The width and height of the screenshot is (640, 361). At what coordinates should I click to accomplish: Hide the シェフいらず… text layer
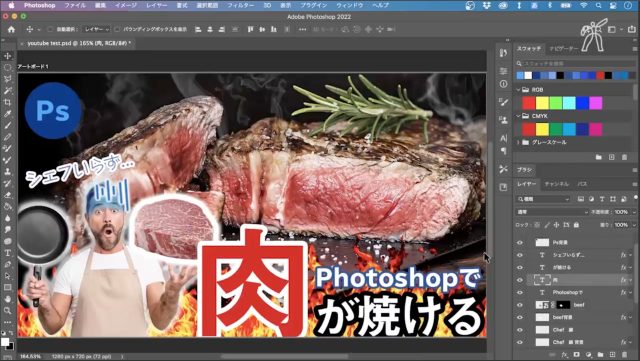pyautogui.click(x=520, y=255)
